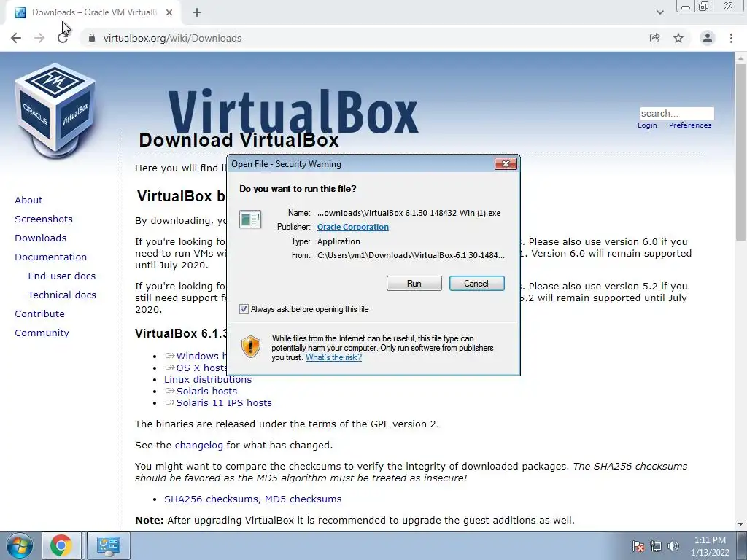Open a new tab with plus icon
The image size is (747, 560).
[x=197, y=12]
